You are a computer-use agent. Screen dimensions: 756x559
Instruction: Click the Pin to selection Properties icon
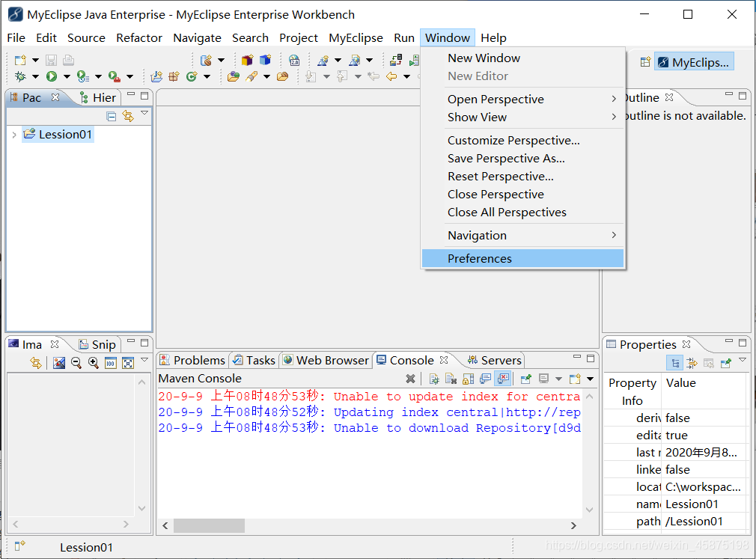tap(725, 363)
